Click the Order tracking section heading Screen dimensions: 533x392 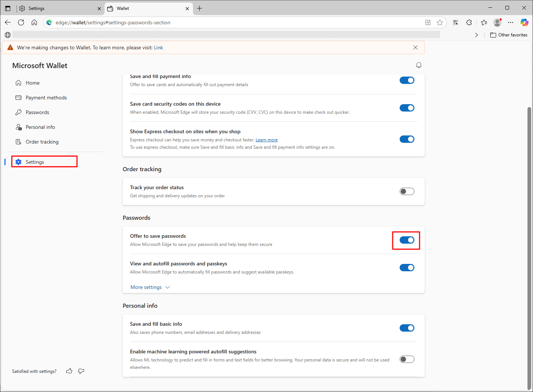[142, 169]
